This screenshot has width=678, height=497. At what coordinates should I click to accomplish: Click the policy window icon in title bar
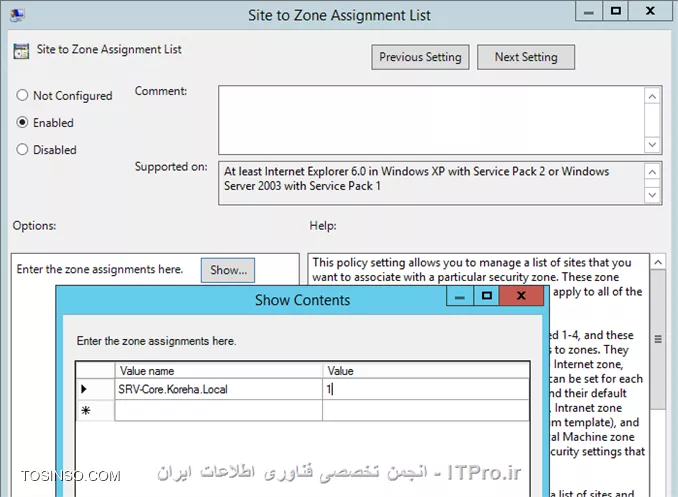17,15
